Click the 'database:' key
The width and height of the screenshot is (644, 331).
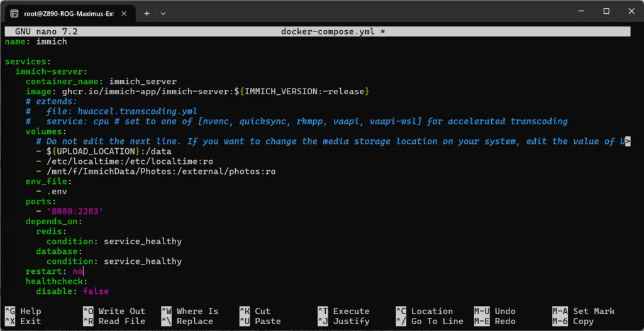pos(59,251)
